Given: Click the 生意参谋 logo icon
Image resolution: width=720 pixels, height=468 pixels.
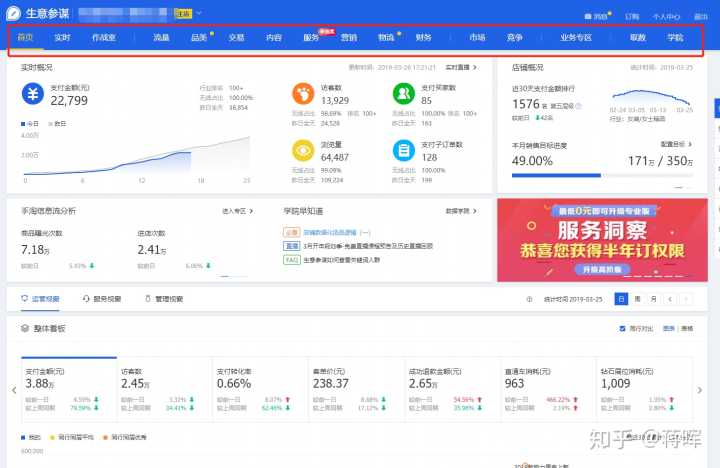Looking at the screenshot, I should pyautogui.click(x=12, y=14).
